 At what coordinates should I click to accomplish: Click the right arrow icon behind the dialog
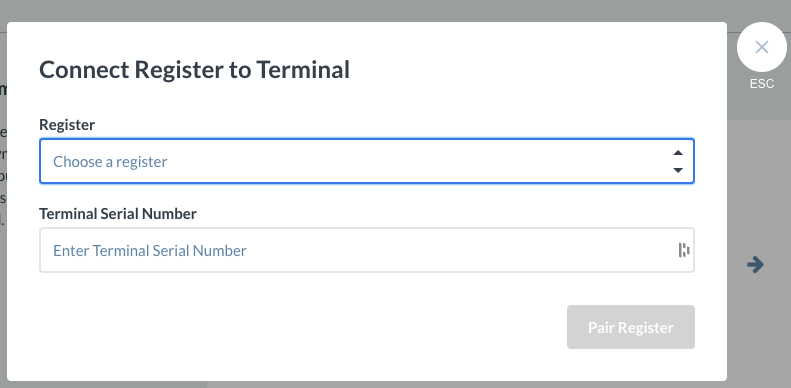(755, 264)
